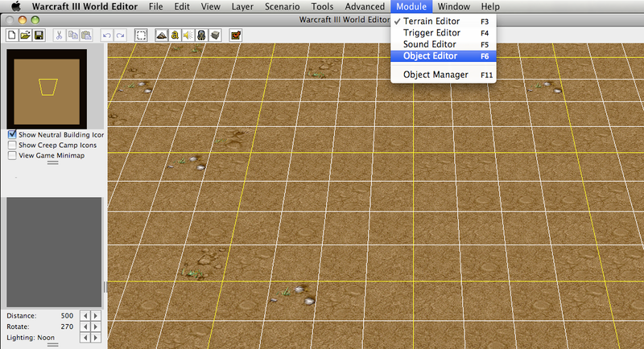Image resolution: width=644 pixels, height=349 pixels.
Task: Activate the dashed selection brush tool
Action: coord(141,35)
